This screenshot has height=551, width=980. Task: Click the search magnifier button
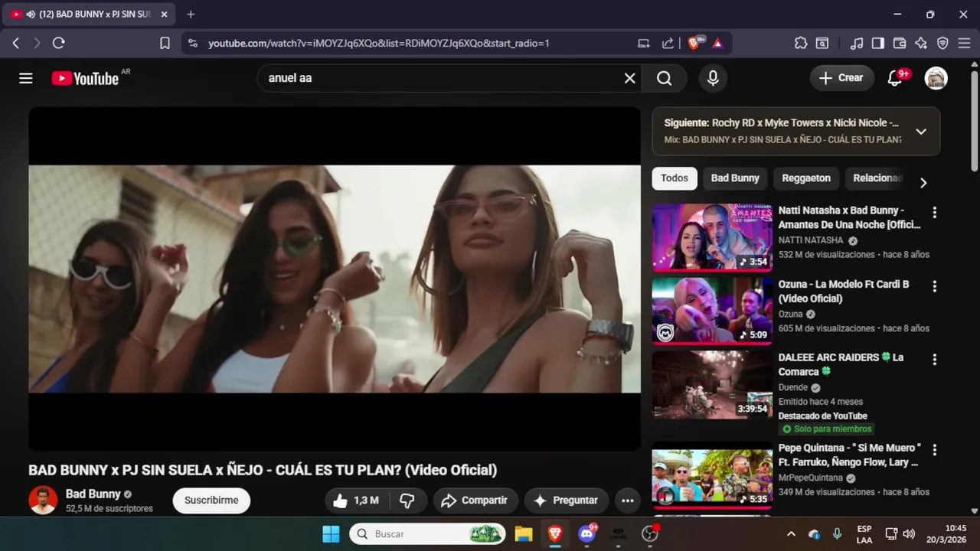(x=665, y=78)
